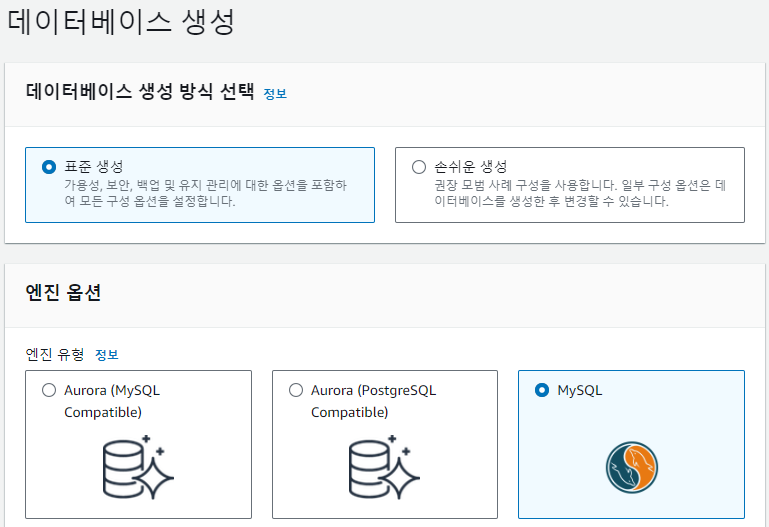Viewport: 769px width, 527px height.
Task: Select the MySQL engine radio button
Action: (542, 390)
